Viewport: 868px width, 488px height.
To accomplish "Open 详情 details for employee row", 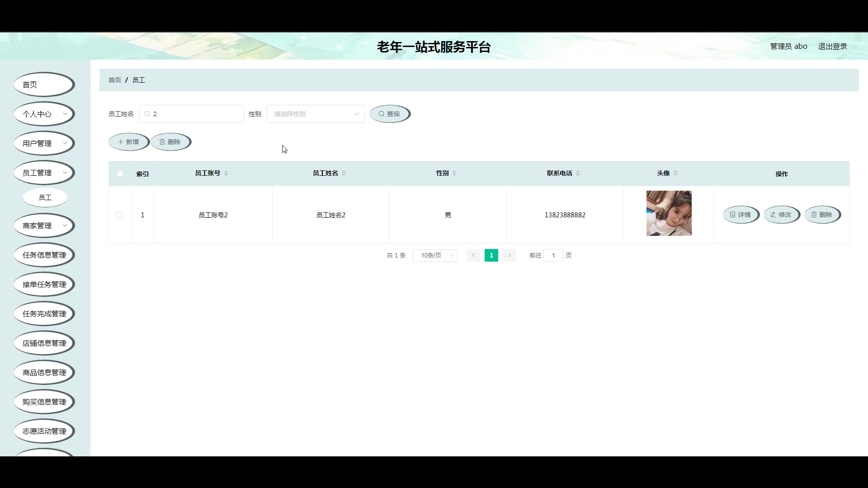I will point(740,215).
